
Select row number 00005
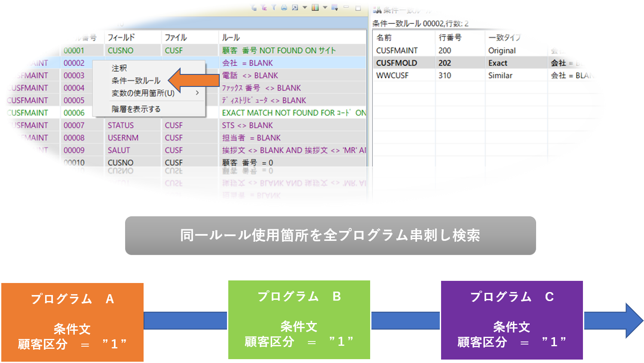click(x=74, y=100)
